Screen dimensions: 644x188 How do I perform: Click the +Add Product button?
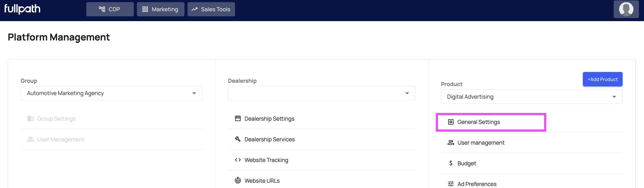click(x=602, y=79)
